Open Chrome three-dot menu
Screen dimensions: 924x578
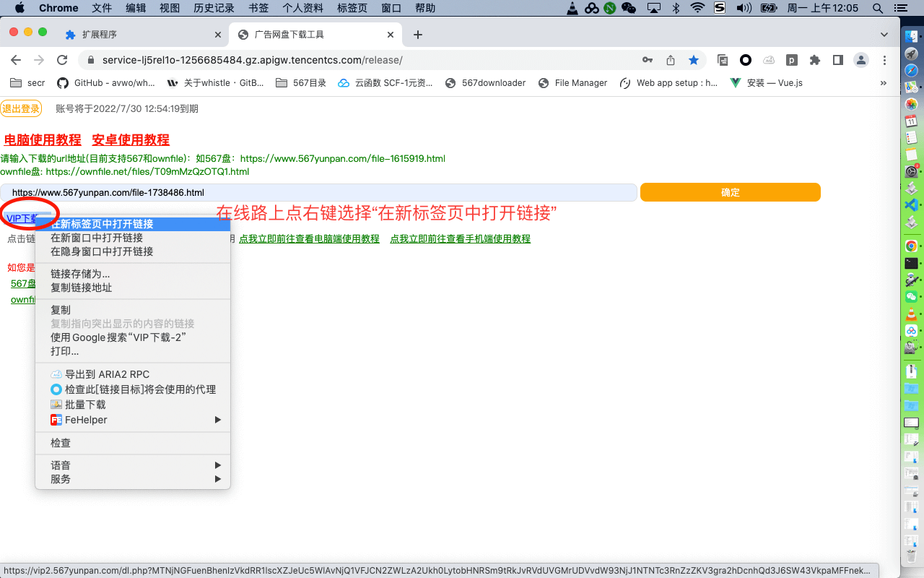coord(885,60)
